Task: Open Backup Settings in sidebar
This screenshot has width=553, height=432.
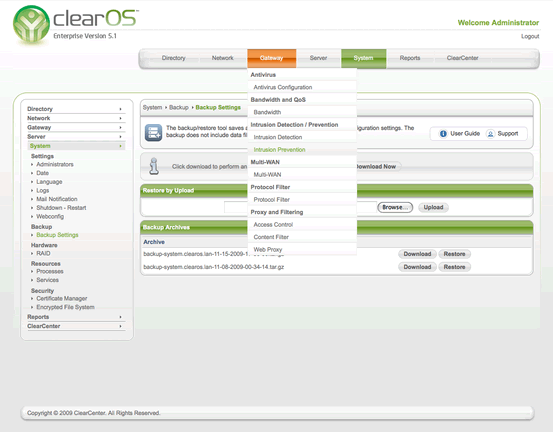Action: 57,235
